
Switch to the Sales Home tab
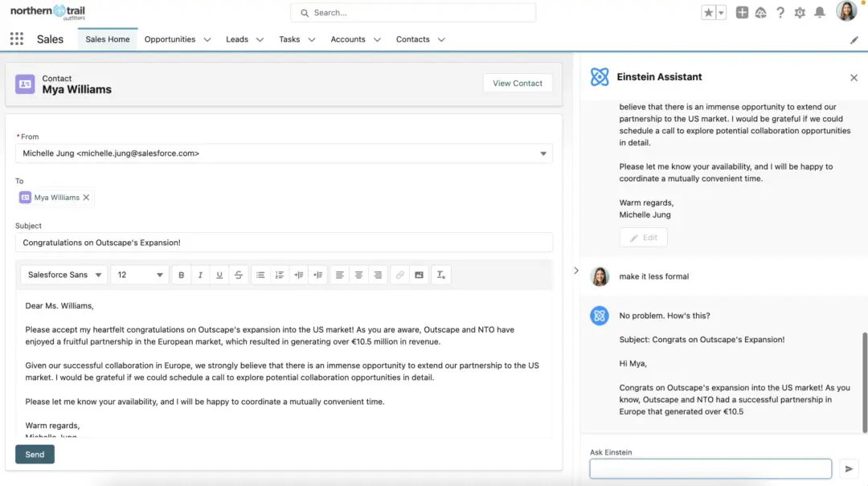pyautogui.click(x=108, y=39)
